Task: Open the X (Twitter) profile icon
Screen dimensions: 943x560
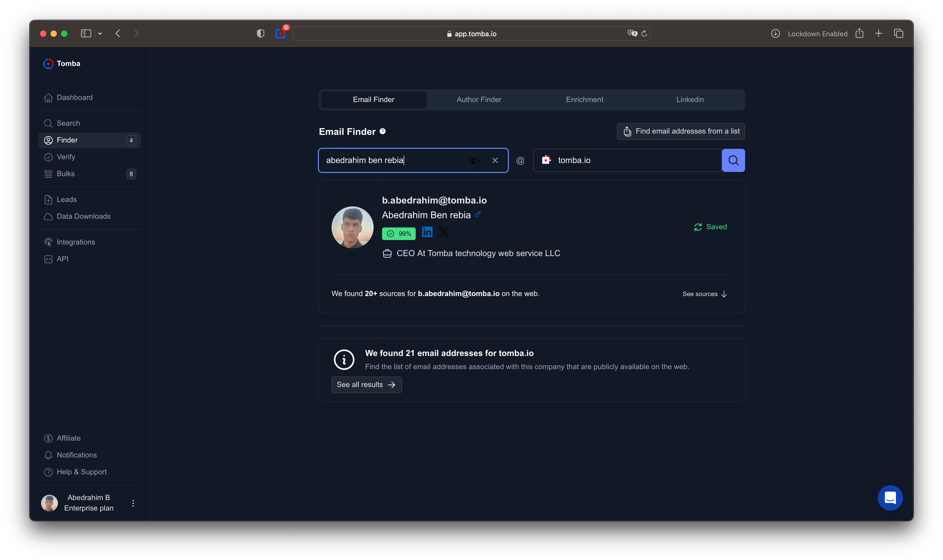Action: click(x=444, y=232)
